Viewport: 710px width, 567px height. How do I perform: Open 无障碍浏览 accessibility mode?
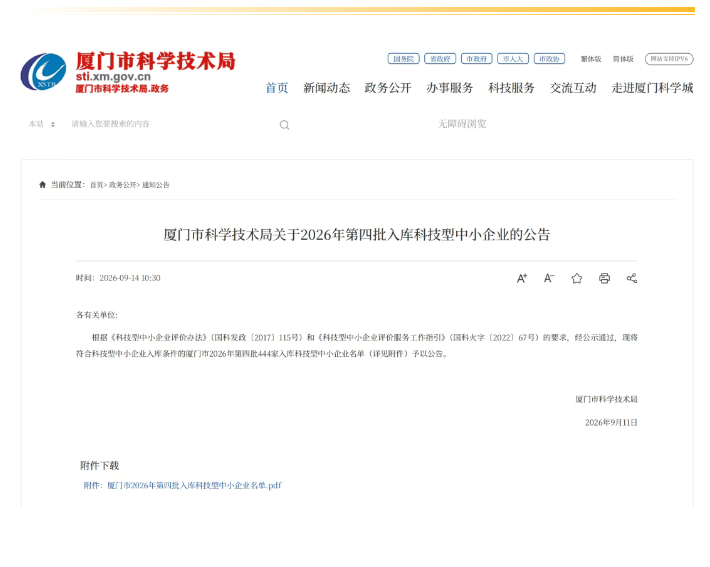tap(462, 124)
